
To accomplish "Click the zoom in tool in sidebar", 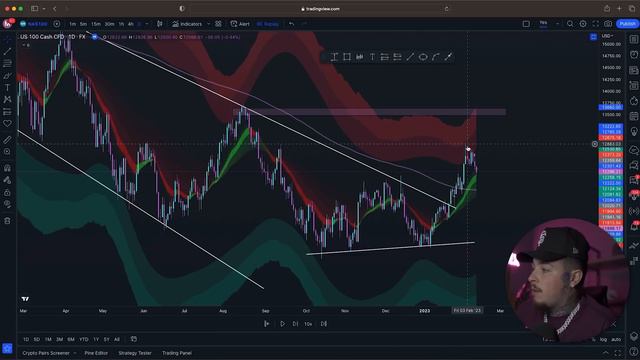I will pyautogui.click(x=7, y=152).
